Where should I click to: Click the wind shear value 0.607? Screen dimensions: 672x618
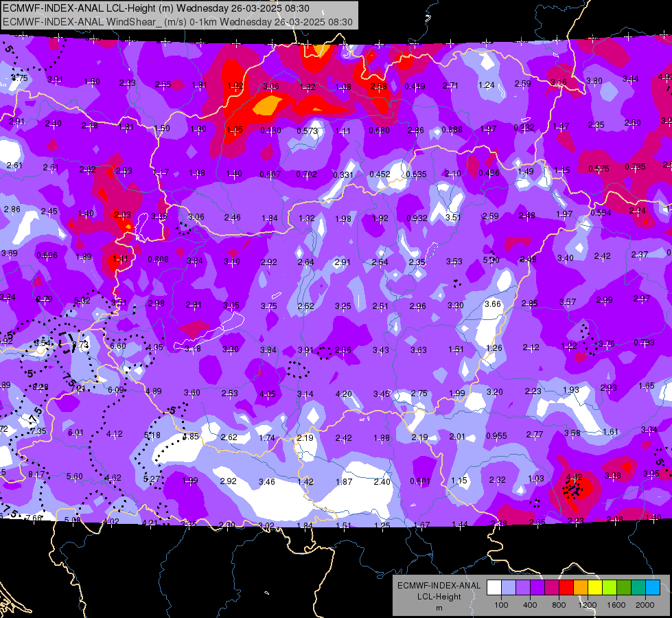click(270, 174)
